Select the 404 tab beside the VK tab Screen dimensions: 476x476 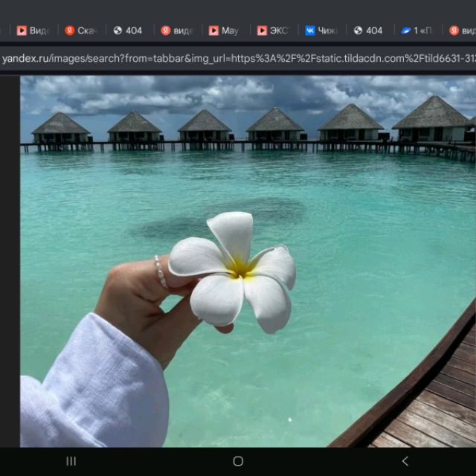[x=369, y=30]
